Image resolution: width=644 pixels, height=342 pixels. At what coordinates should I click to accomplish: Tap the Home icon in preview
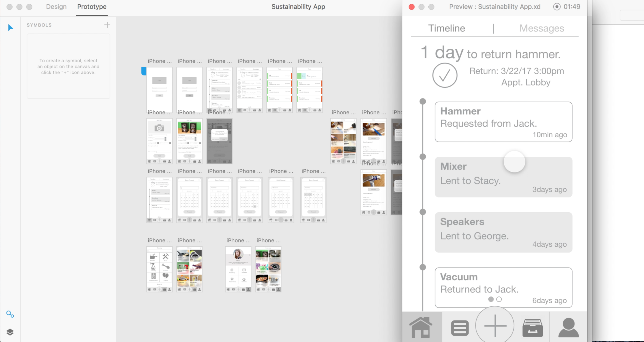[421, 327]
